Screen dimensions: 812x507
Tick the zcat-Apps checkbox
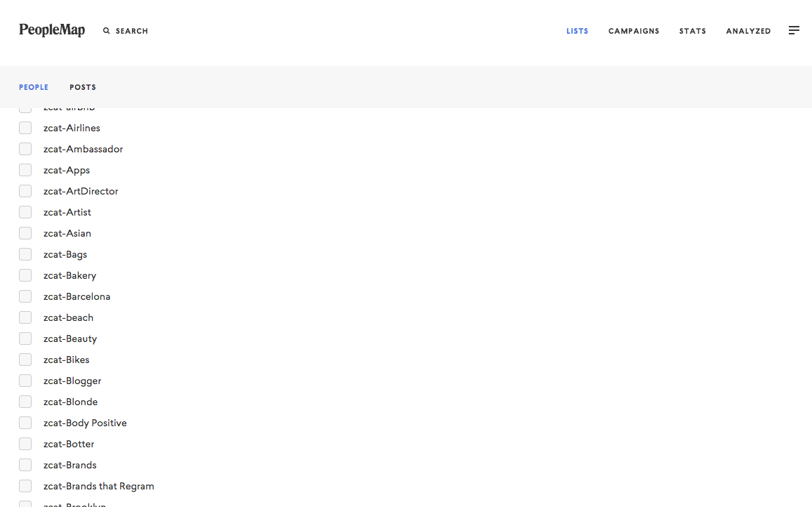coord(25,170)
